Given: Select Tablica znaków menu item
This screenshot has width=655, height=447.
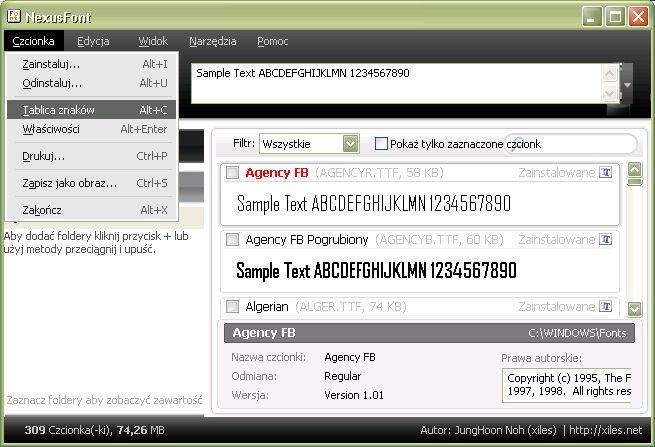Looking at the screenshot, I should [x=92, y=110].
